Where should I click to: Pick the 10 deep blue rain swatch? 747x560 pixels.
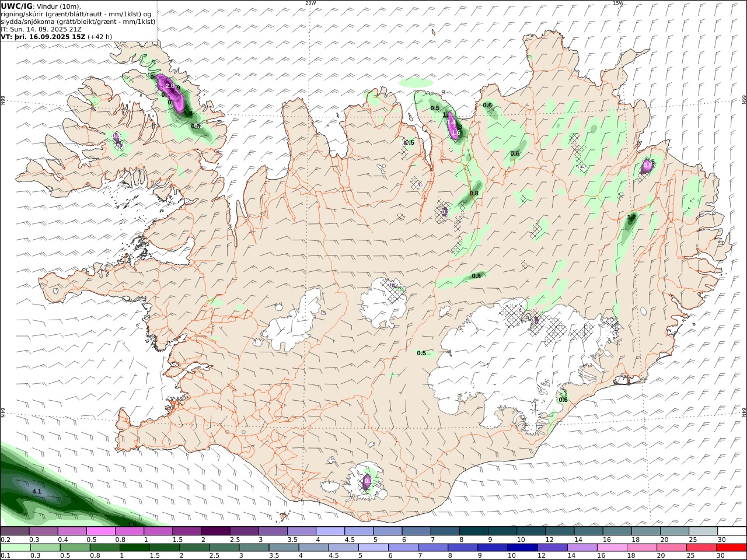click(x=522, y=548)
